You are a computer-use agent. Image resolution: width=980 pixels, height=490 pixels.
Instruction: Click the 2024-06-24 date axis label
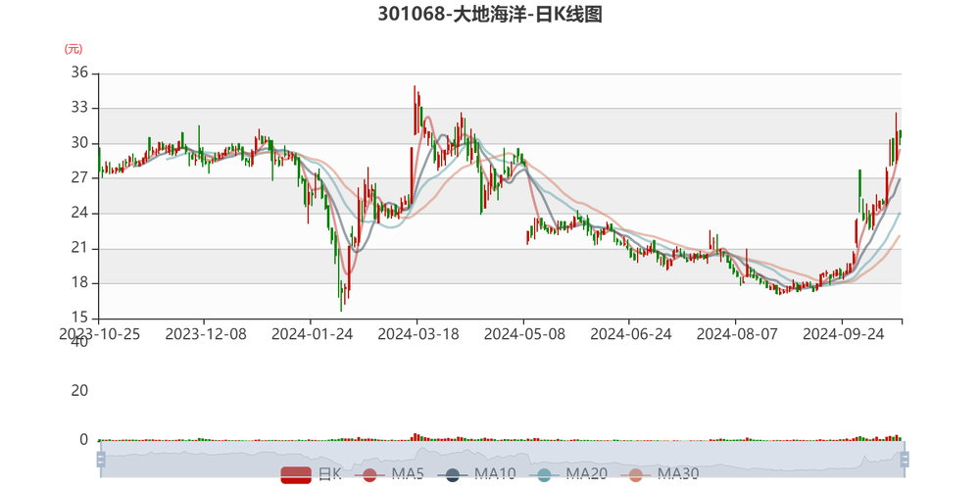[630, 334]
